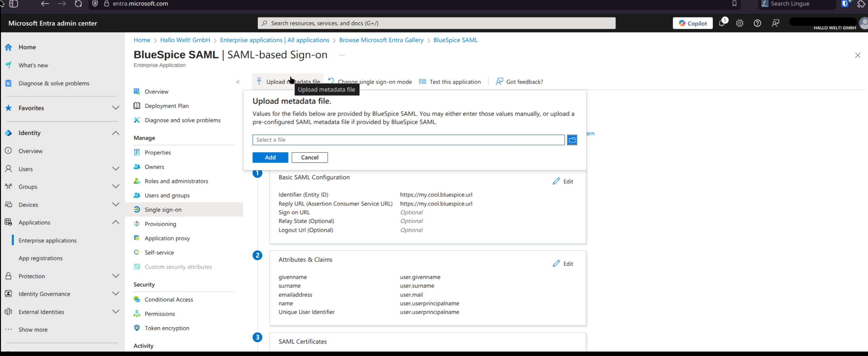
Task: Open notifications bell icon
Action: tap(721, 23)
